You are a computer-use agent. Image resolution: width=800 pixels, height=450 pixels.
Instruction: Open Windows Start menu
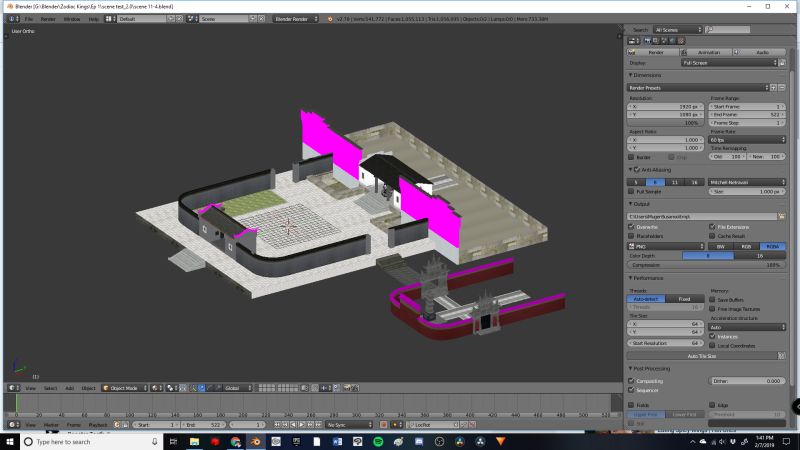pos(10,441)
